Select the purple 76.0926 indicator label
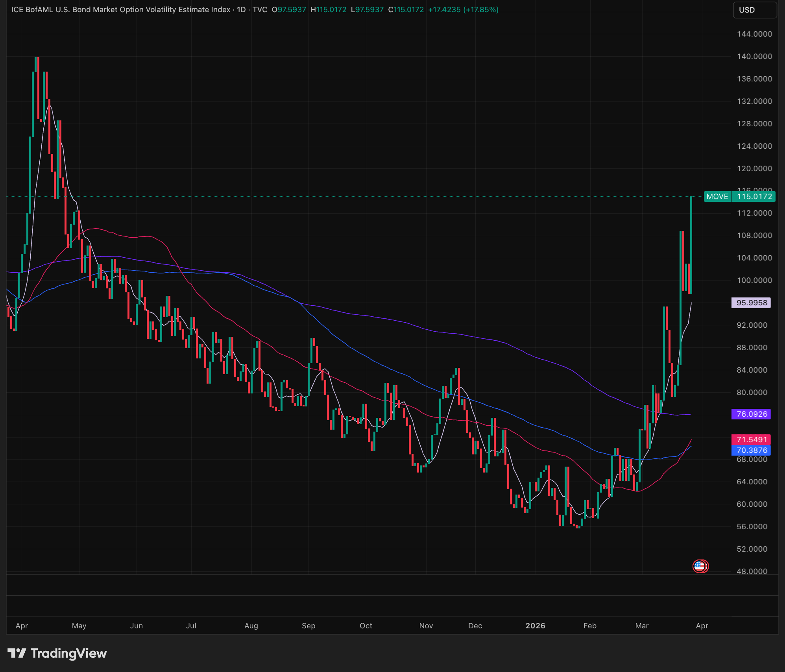 point(751,414)
